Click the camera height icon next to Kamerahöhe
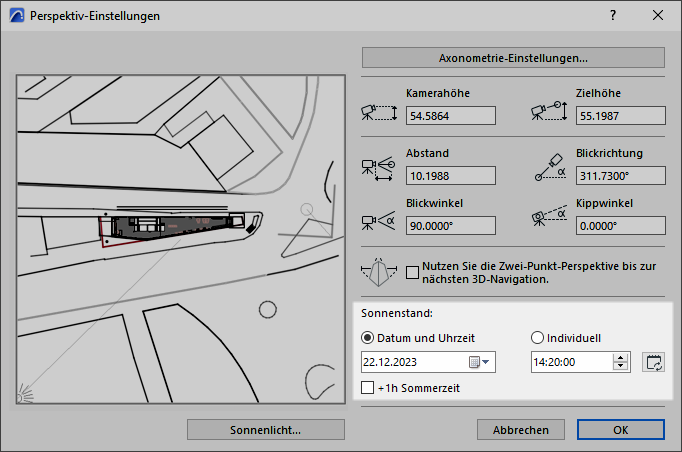Screen dimensions: 682x452 coord(379,113)
